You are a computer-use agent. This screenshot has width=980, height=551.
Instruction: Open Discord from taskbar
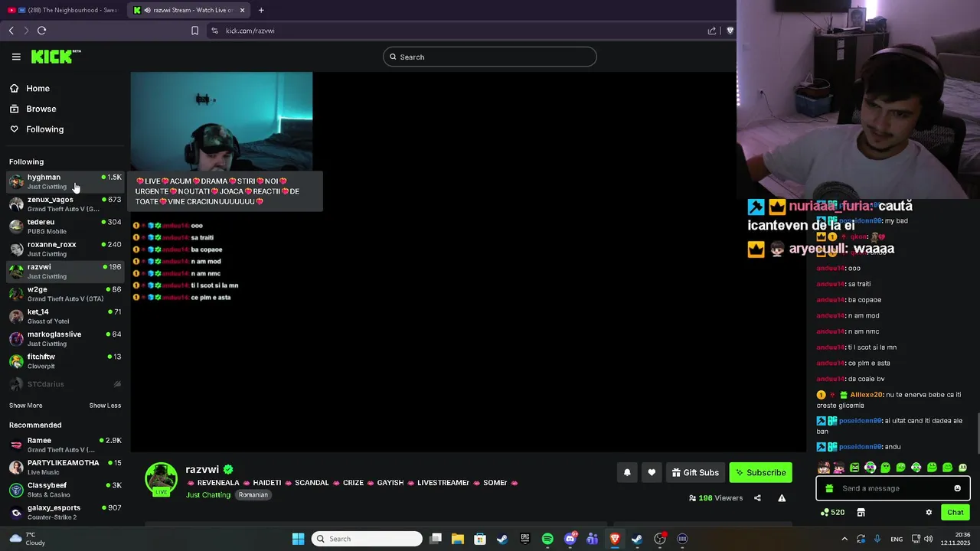click(570, 539)
